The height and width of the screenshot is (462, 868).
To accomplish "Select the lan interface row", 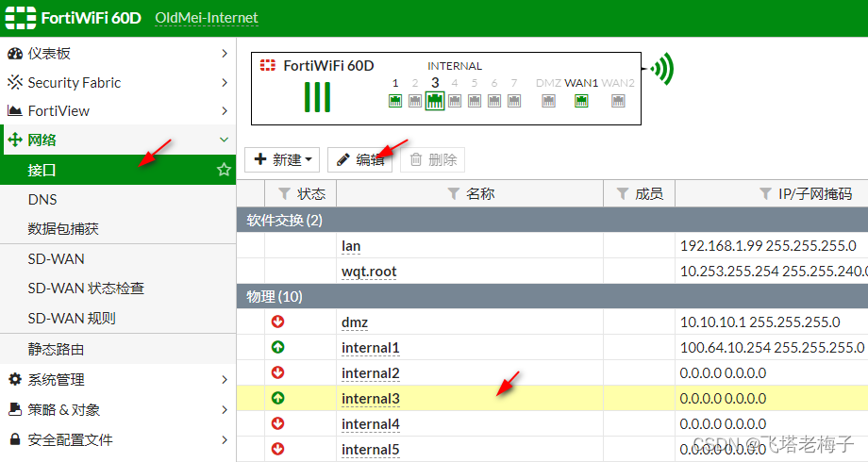I will (x=553, y=246).
